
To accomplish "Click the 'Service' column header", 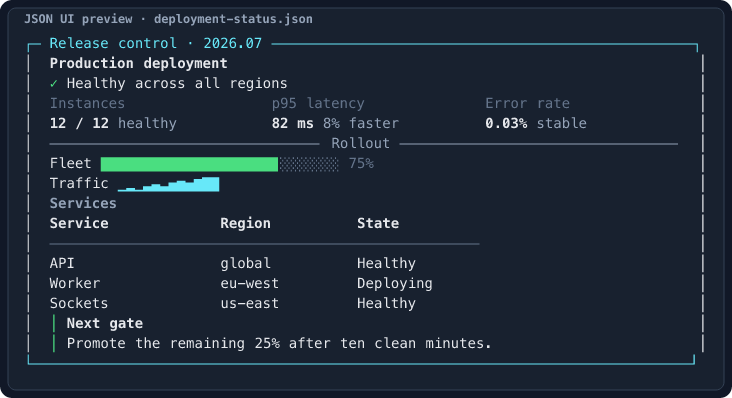I will 79,223.
